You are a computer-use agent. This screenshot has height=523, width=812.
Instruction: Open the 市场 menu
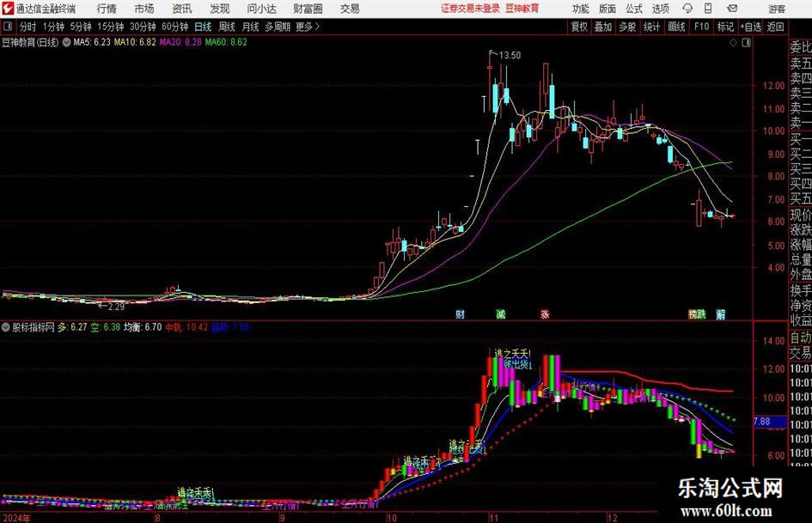(144, 9)
